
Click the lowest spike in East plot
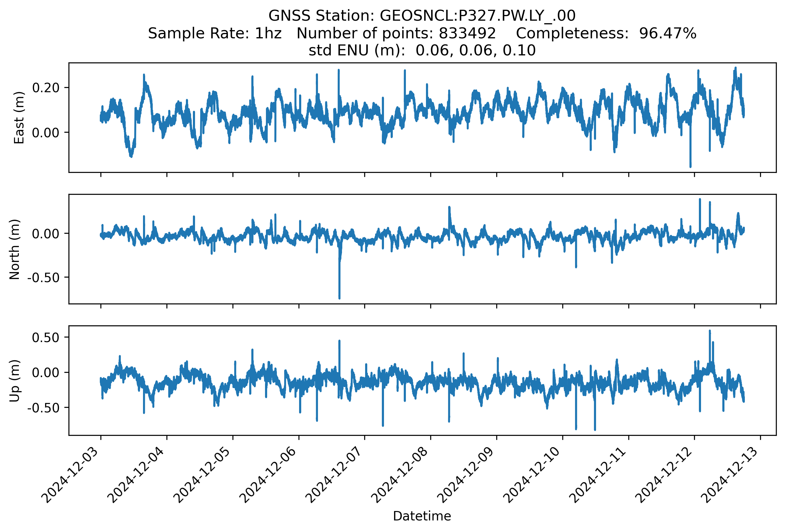(690, 166)
